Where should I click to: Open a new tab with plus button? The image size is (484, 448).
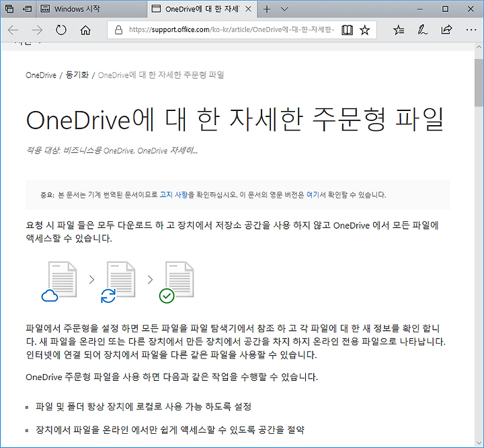tap(267, 9)
